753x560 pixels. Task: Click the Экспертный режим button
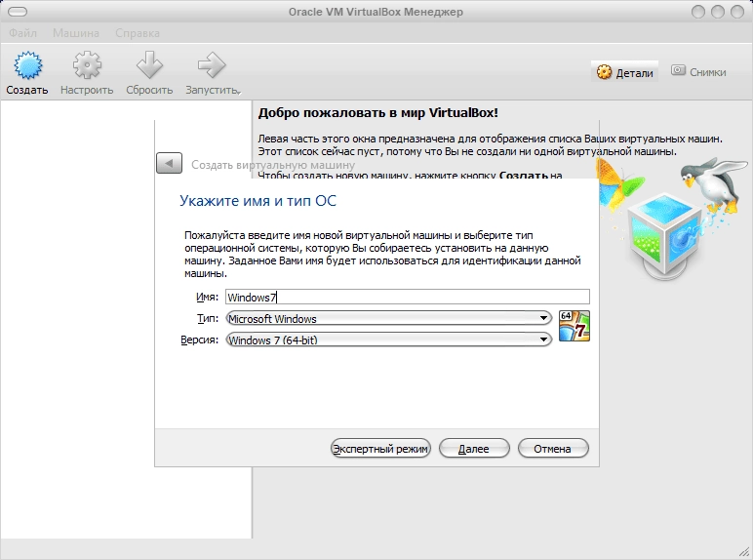point(380,449)
